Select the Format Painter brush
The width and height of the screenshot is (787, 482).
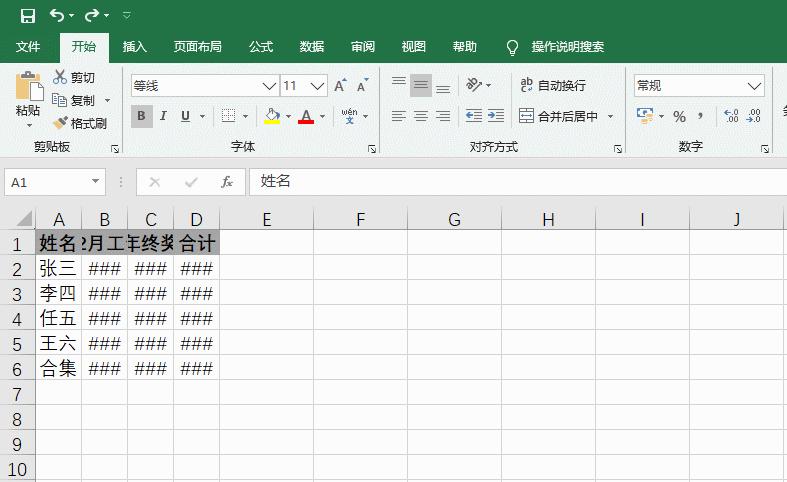pyautogui.click(x=60, y=123)
